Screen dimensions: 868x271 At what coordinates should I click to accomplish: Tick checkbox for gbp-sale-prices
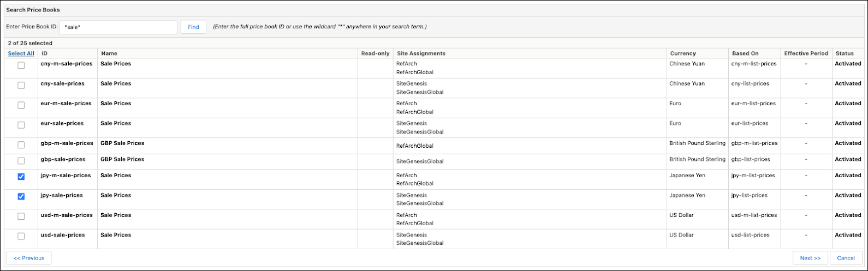pos(21,161)
